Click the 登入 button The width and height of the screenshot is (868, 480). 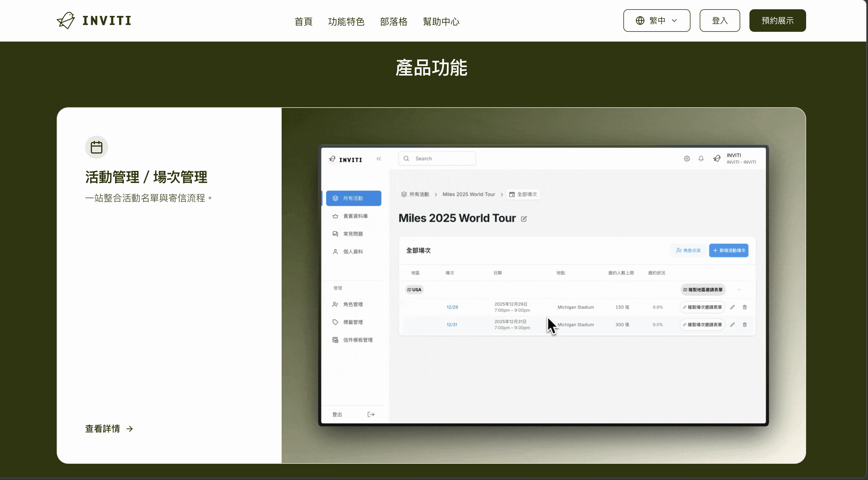(x=720, y=21)
